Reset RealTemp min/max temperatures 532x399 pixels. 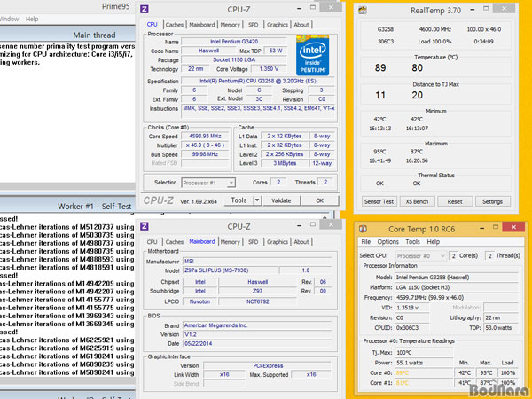(x=455, y=201)
